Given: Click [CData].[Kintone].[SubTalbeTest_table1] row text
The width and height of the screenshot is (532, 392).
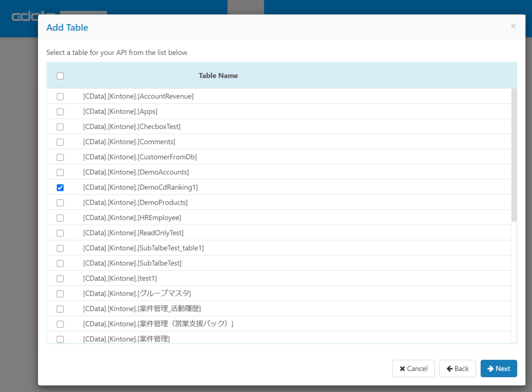Looking at the screenshot, I should click(x=144, y=248).
